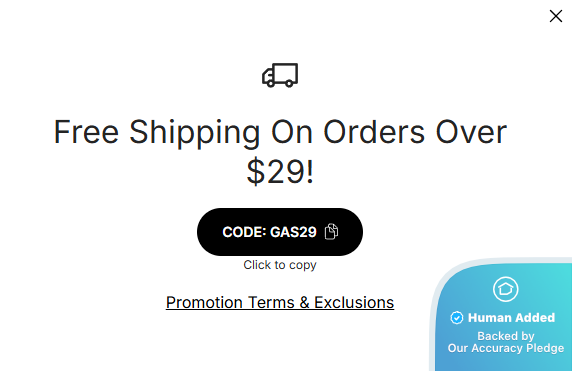Click the word 'Promotion' in the underlined link

coord(204,302)
